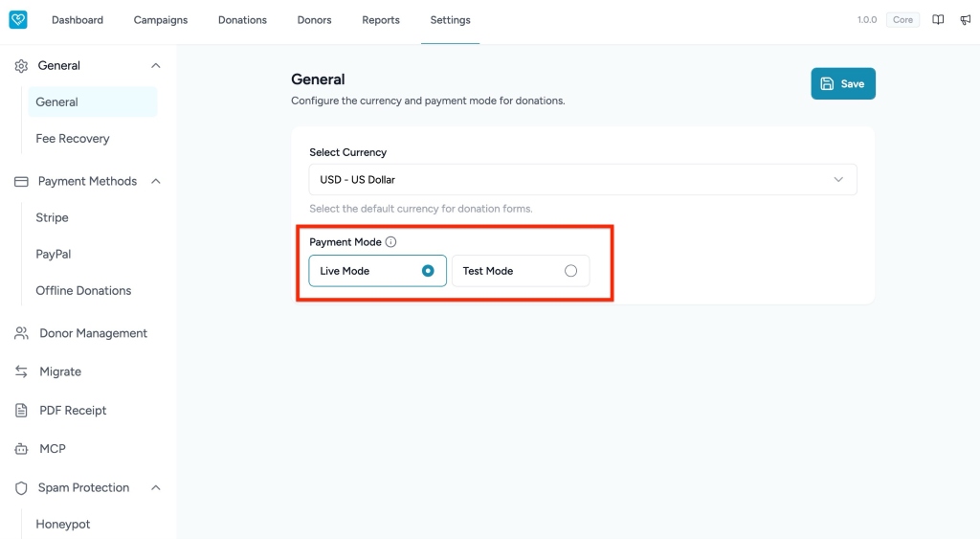The width and height of the screenshot is (980, 539).
Task: Open the Donations tab
Action: [x=242, y=20]
